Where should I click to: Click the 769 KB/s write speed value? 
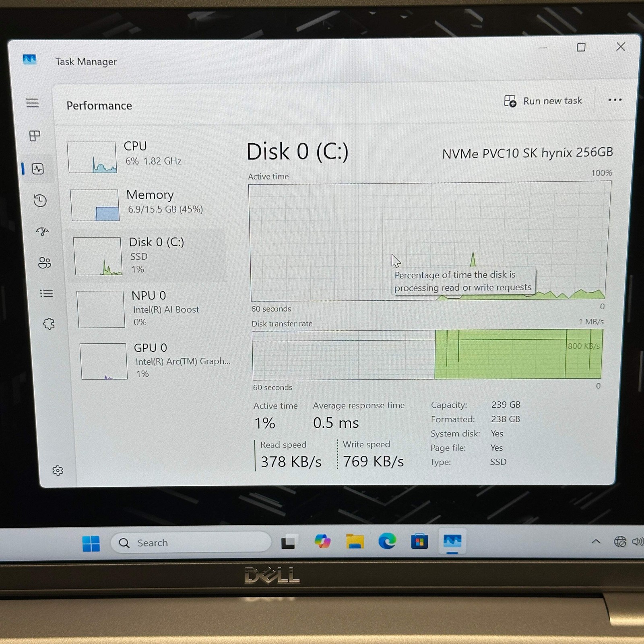(x=373, y=461)
